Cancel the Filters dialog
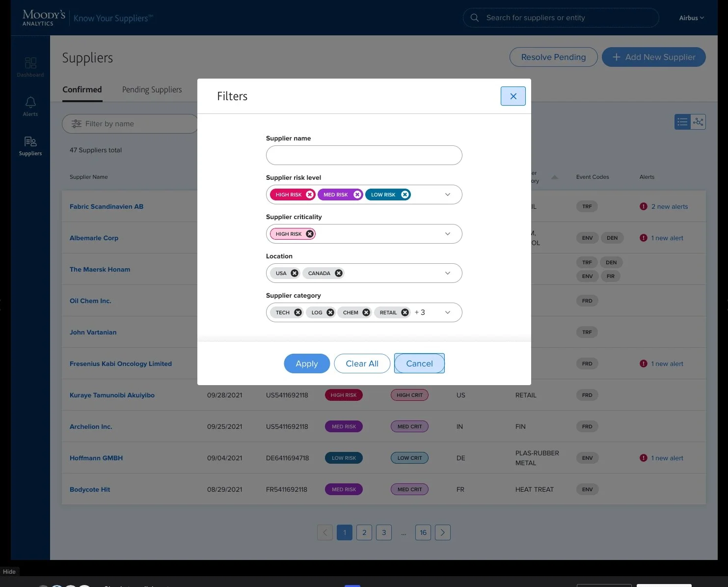The width and height of the screenshot is (728, 587). pyautogui.click(x=419, y=363)
